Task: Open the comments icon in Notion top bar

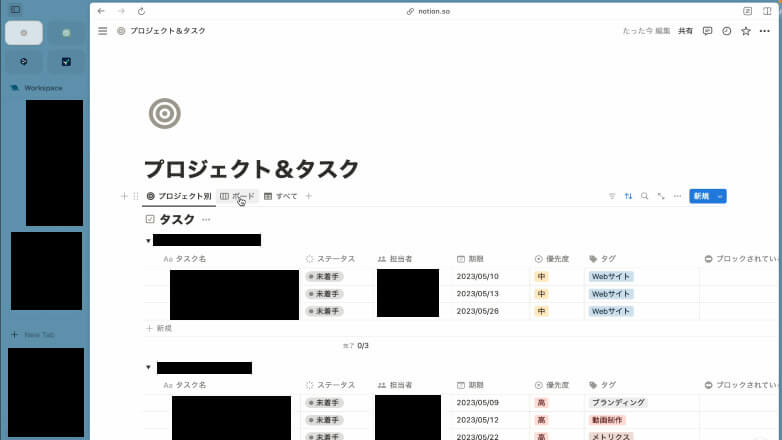Action: pyautogui.click(x=707, y=31)
